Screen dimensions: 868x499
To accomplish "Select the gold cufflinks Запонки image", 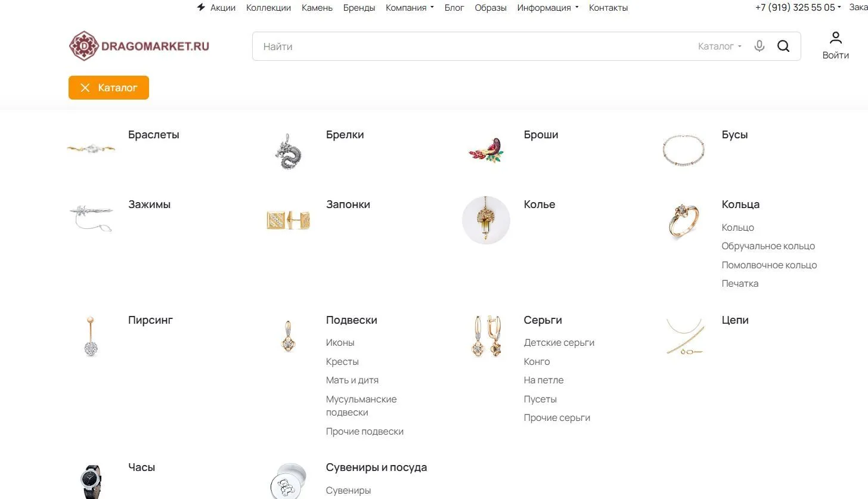I will pos(288,220).
